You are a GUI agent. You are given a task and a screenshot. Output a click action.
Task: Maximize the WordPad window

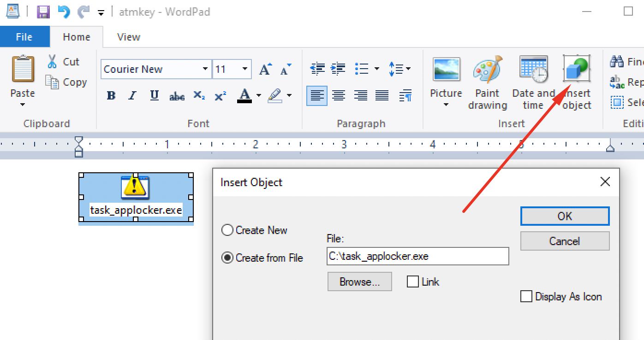(628, 11)
